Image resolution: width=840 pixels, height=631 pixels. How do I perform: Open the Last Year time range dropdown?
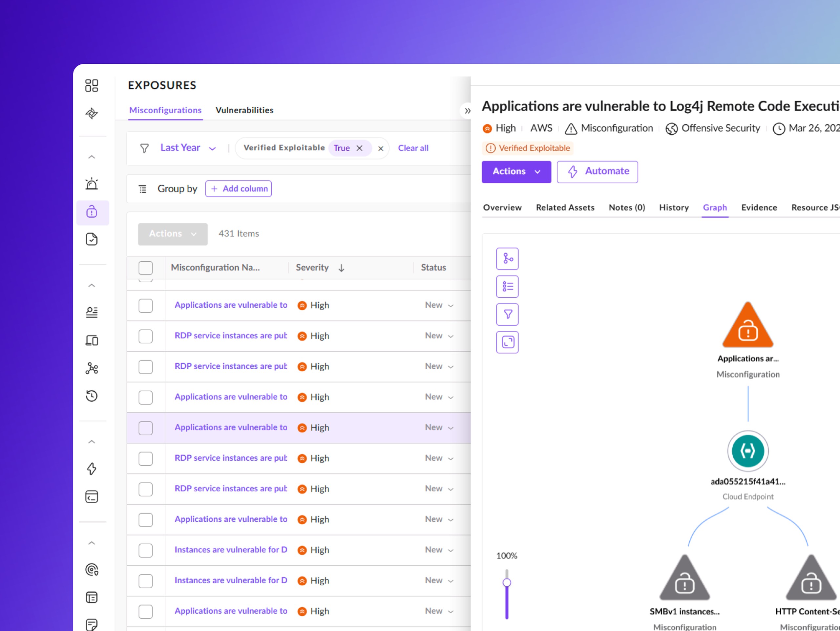188,148
